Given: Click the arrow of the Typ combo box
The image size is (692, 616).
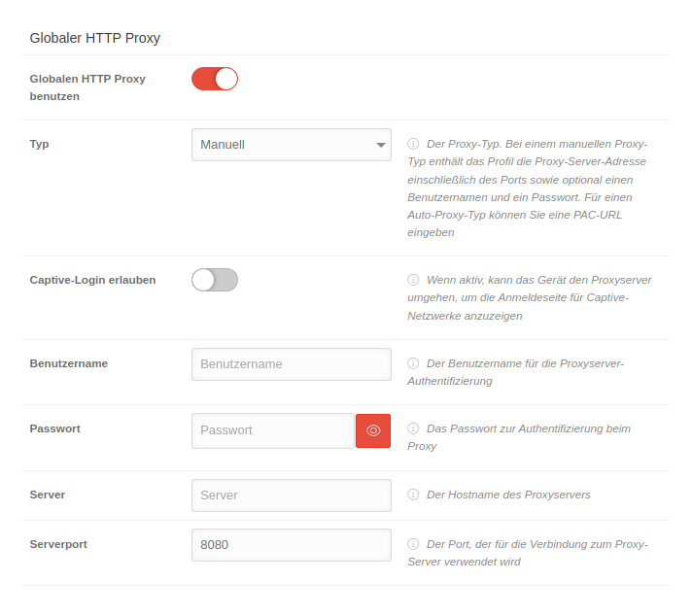Looking at the screenshot, I should pos(380,146).
